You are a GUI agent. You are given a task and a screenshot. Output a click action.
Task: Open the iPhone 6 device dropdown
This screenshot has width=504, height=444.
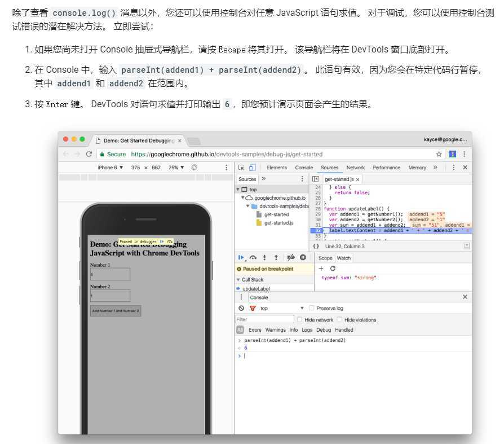click(x=110, y=168)
